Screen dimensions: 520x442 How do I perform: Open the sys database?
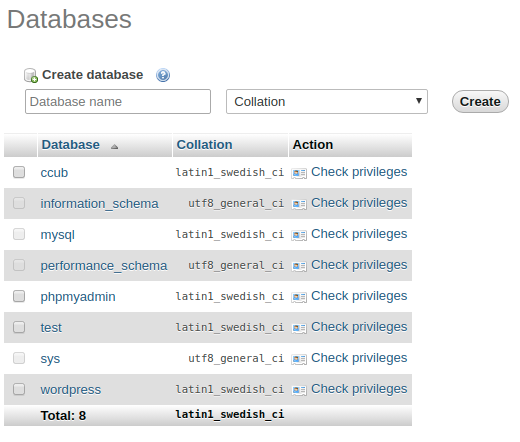pos(50,359)
